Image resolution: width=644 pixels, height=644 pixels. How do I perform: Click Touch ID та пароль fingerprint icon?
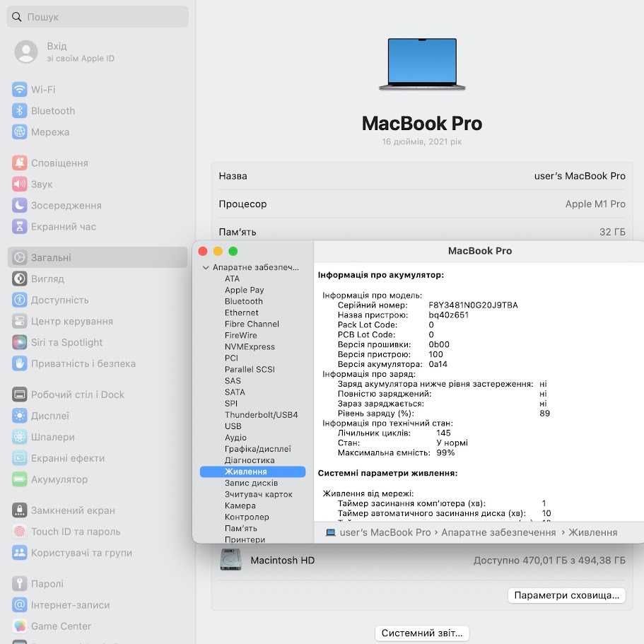(19, 532)
